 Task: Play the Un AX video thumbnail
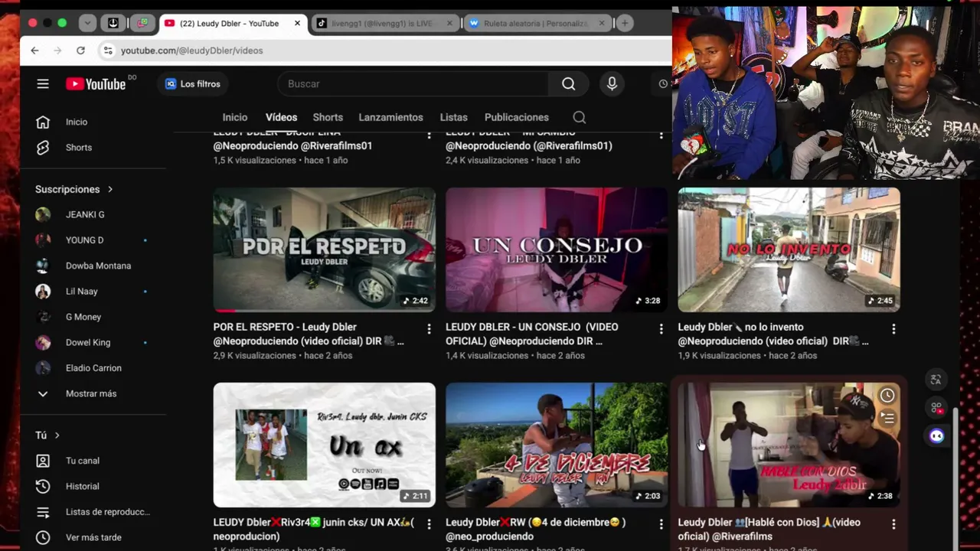325,445
